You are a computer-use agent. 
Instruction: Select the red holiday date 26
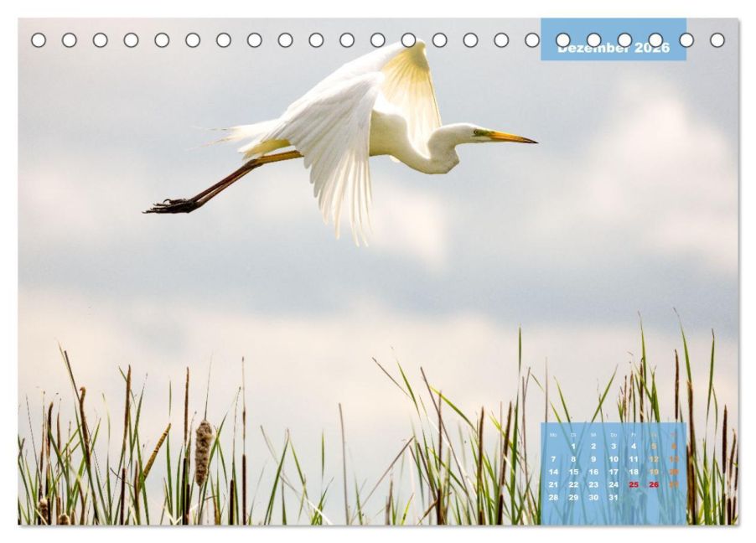coord(654,484)
